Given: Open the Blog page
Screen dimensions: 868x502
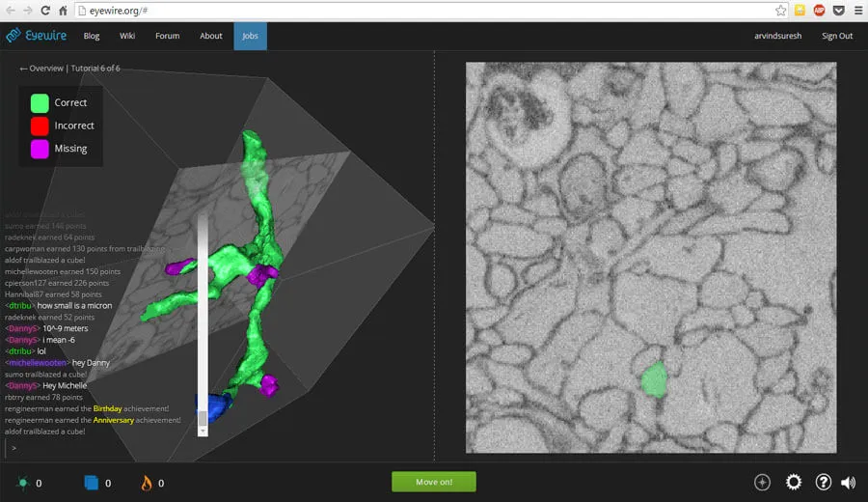Looking at the screenshot, I should click(92, 36).
